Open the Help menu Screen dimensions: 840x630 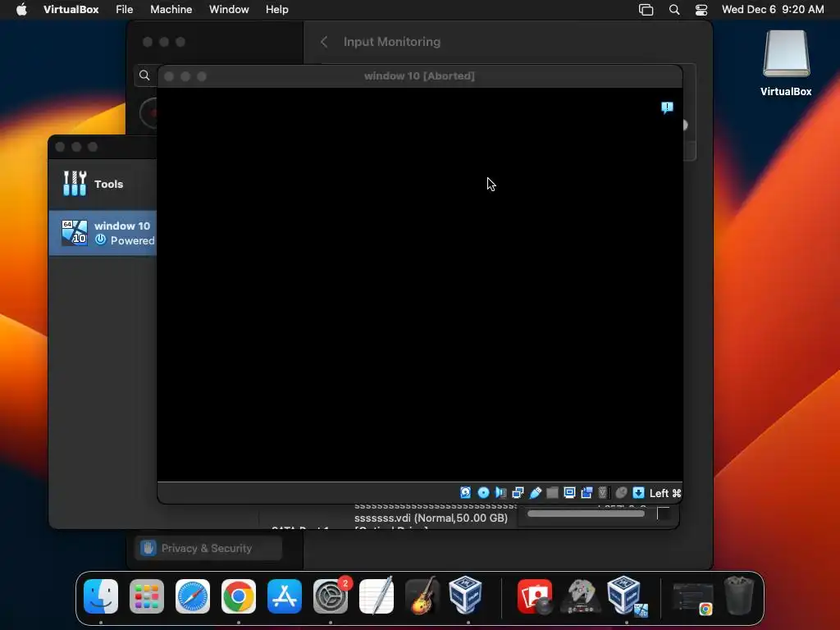[277, 10]
